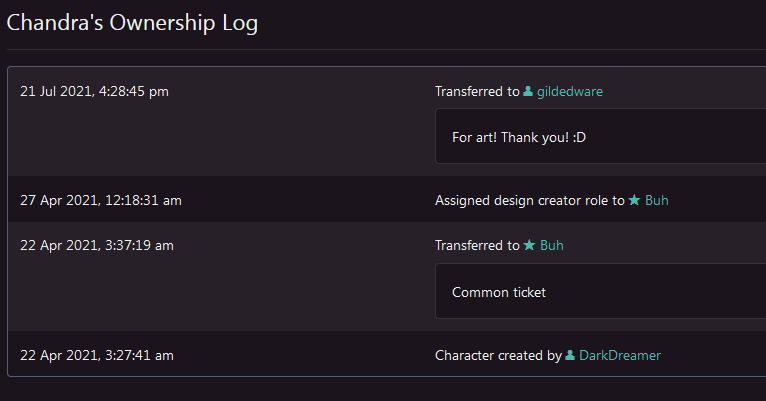Click the user icon beside gildedware

click(528, 92)
